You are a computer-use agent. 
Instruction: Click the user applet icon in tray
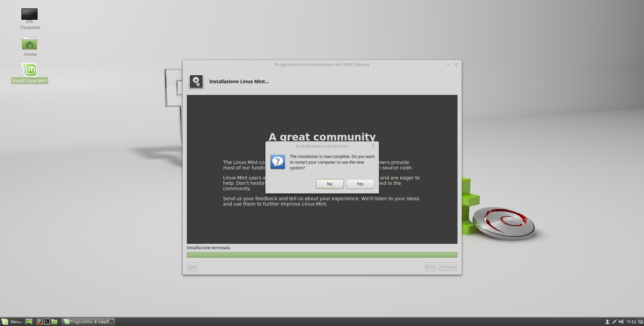[x=607, y=322]
